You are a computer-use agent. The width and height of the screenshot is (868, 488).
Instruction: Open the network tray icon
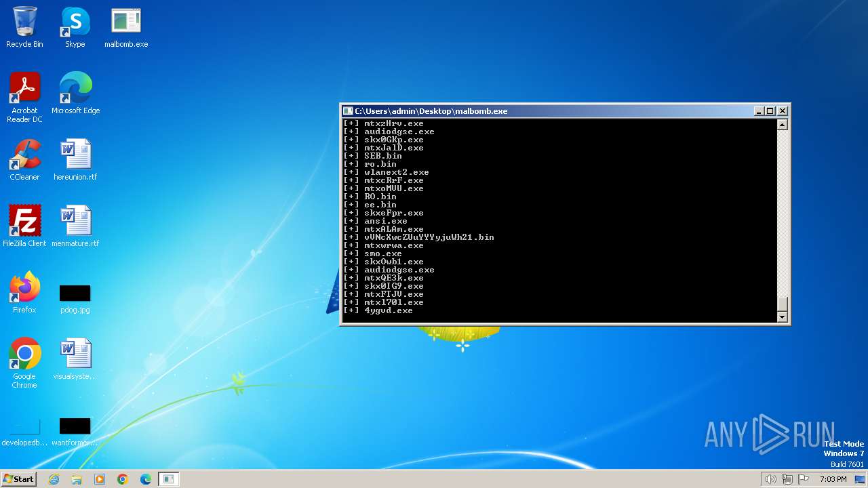[787, 479]
